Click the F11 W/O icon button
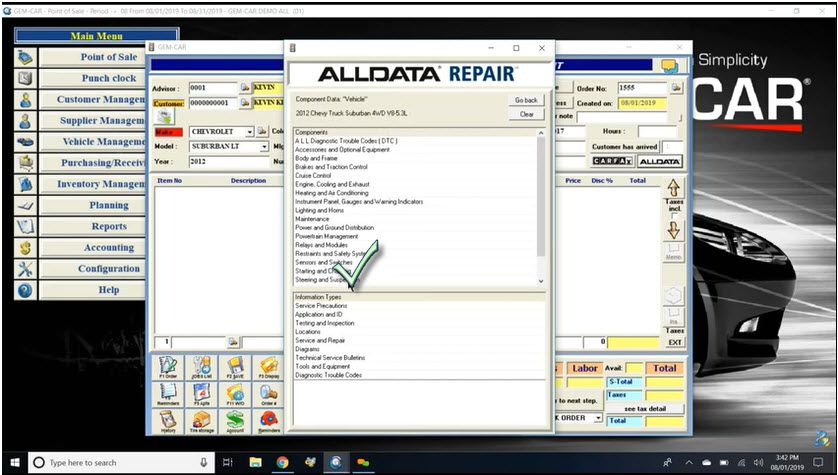 point(235,394)
